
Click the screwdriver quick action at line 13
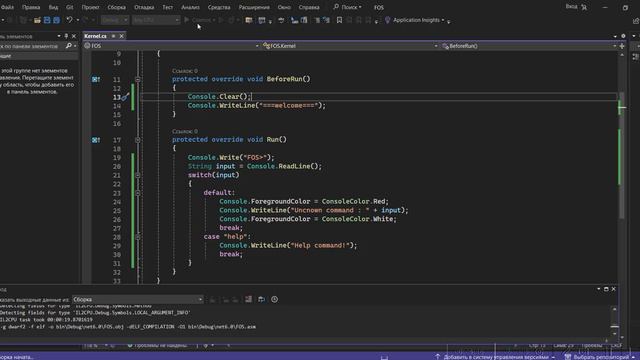pyautogui.click(x=125, y=97)
